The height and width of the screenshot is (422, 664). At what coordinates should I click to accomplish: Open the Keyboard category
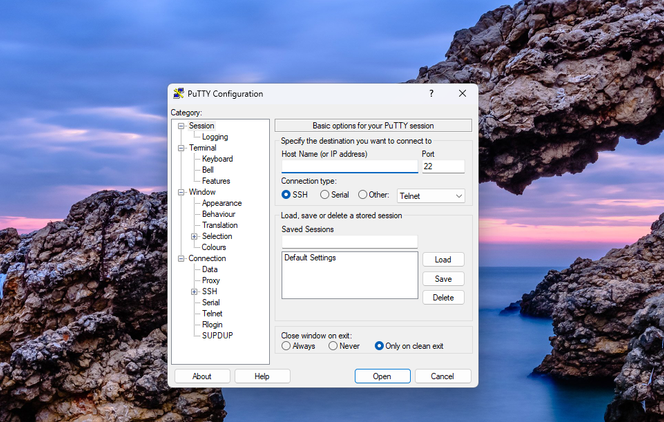(x=217, y=159)
